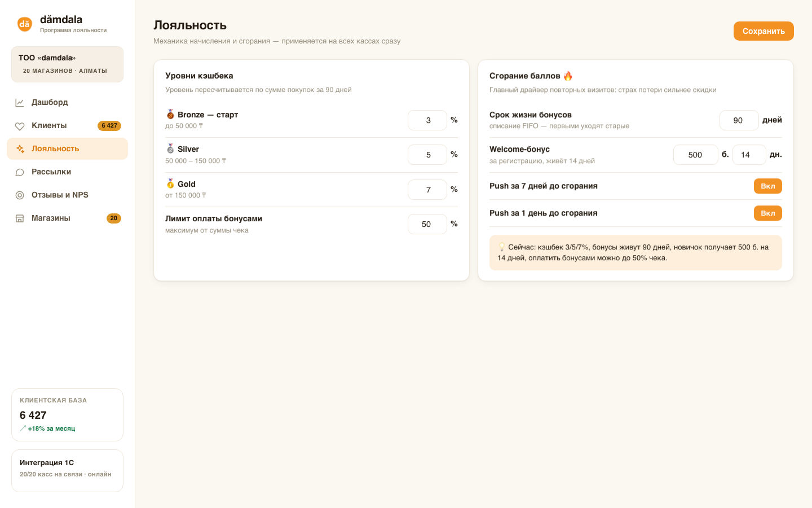Click the damdala orange logo icon
This screenshot has height=508, width=812.
pos(24,24)
